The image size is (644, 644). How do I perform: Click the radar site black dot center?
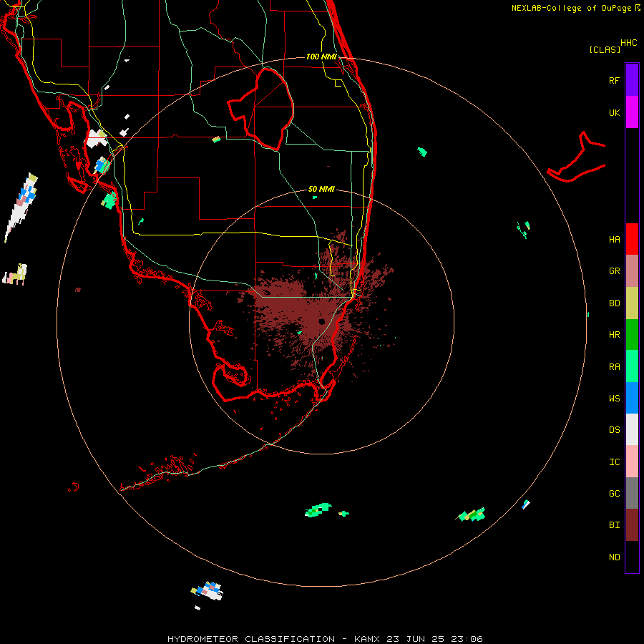321,321
